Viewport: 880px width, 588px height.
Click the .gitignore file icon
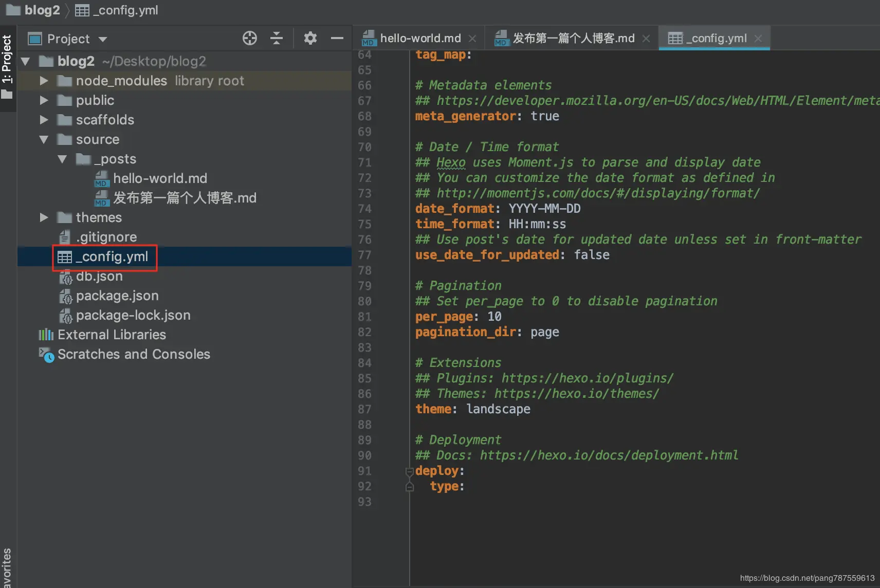pos(65,237)
